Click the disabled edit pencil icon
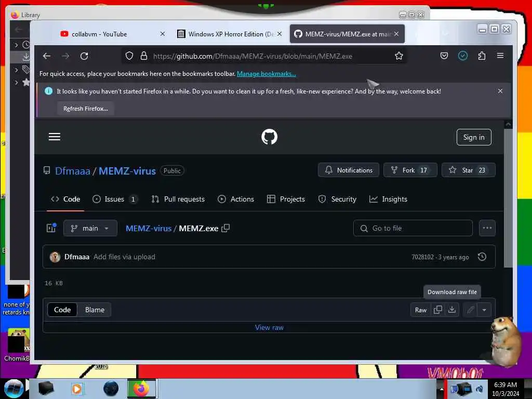The height and width of the screenshot is (399, 532). coord(470,310)
